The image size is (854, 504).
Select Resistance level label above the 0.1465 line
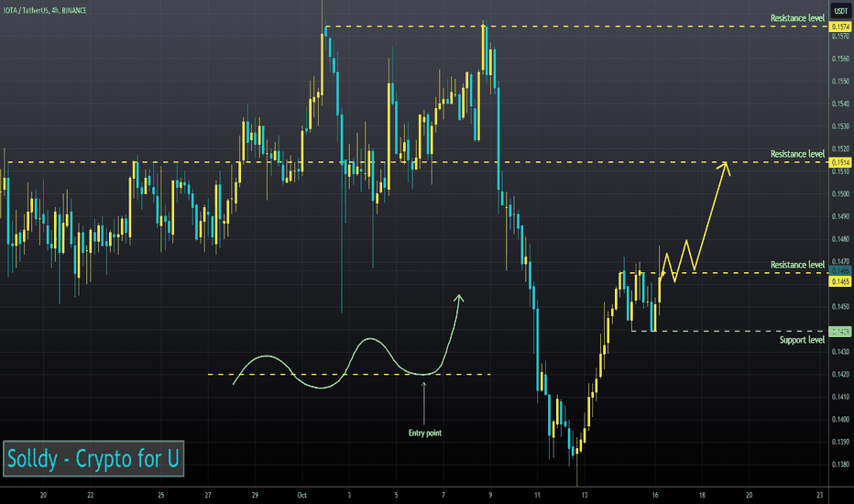pos(797,265)
